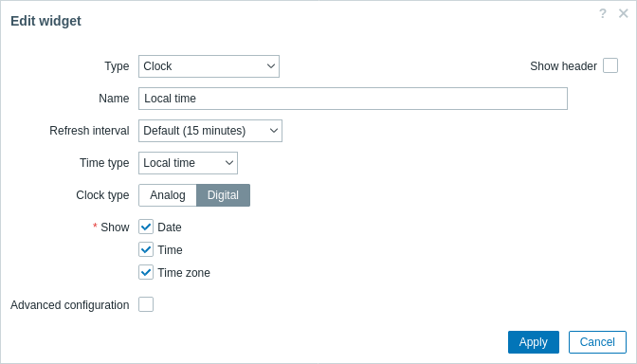
Task: Open the Type dropdown showing Clock
Action: [x=209, y=66]
